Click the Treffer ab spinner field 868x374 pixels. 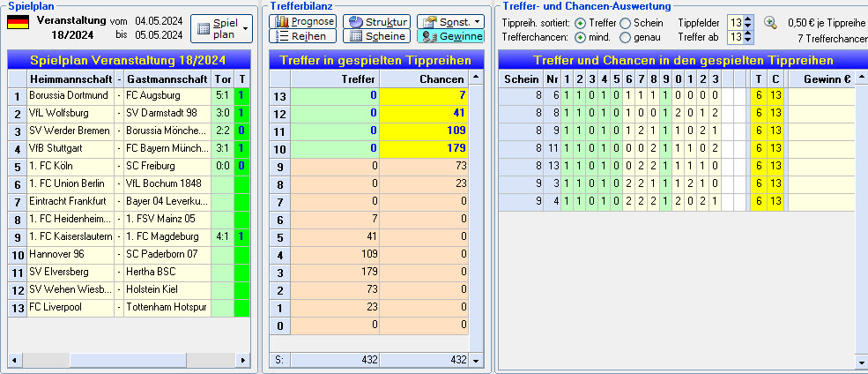pos(736,38)
